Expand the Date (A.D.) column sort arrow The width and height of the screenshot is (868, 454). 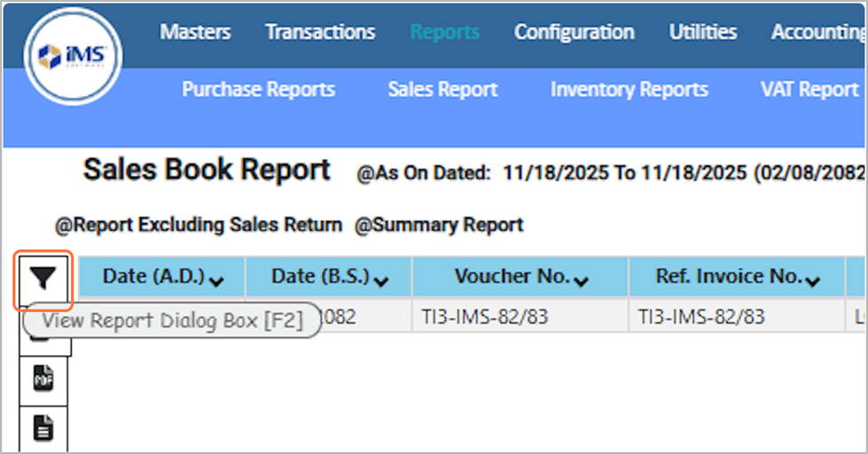pos(215,280)
